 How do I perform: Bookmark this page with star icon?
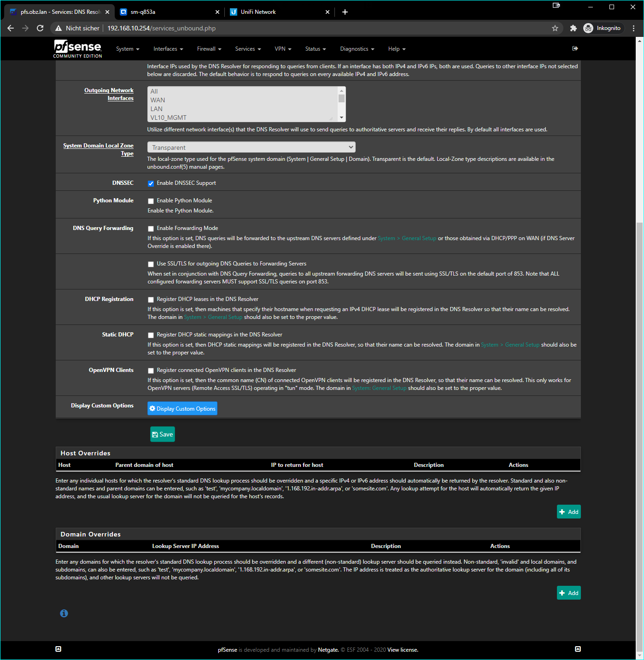click(555, 28)
